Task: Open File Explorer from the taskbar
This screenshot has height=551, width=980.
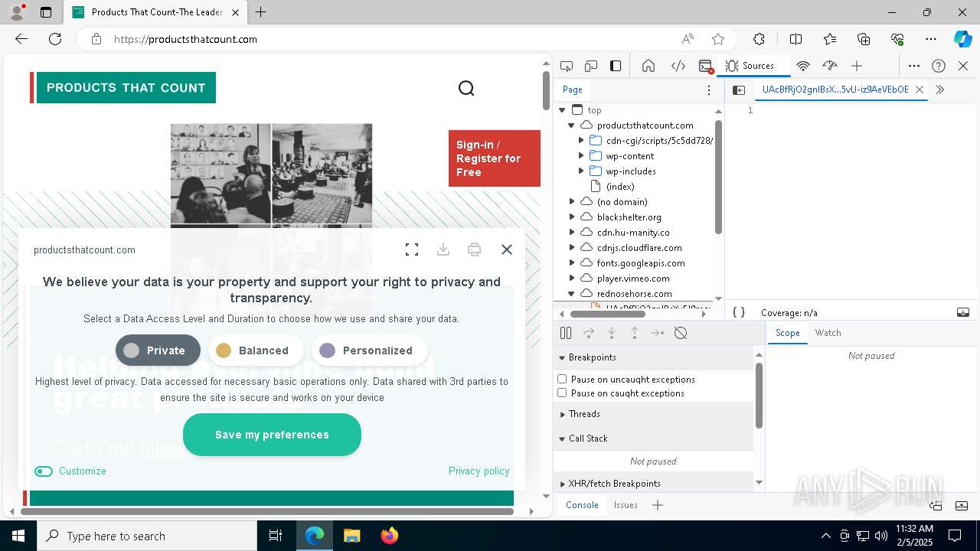Action: pos(351,536)
